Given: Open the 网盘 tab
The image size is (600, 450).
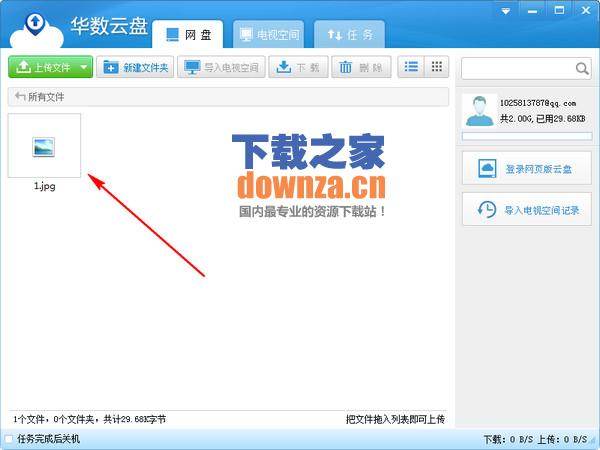Looking at the screenshot, I should coord(188,34).
